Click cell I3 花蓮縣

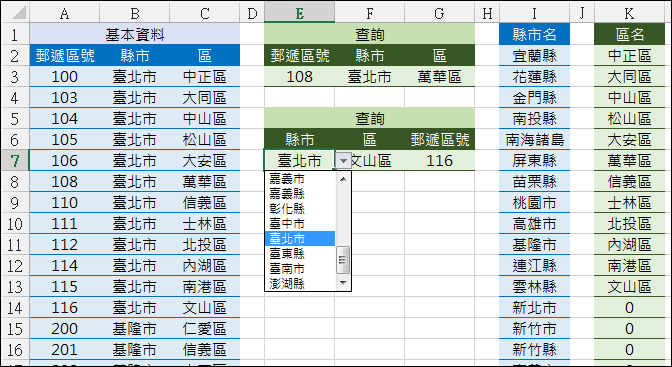coord(534,76)
